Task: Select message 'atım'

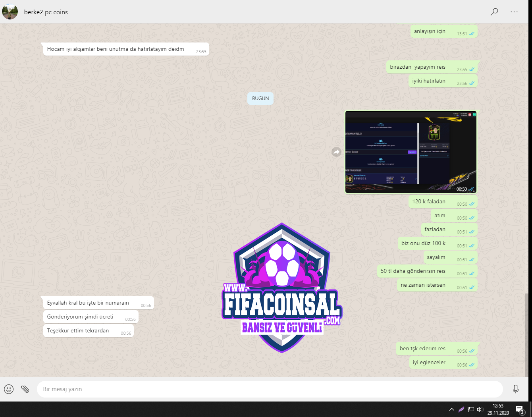Action: coord(454,216)
